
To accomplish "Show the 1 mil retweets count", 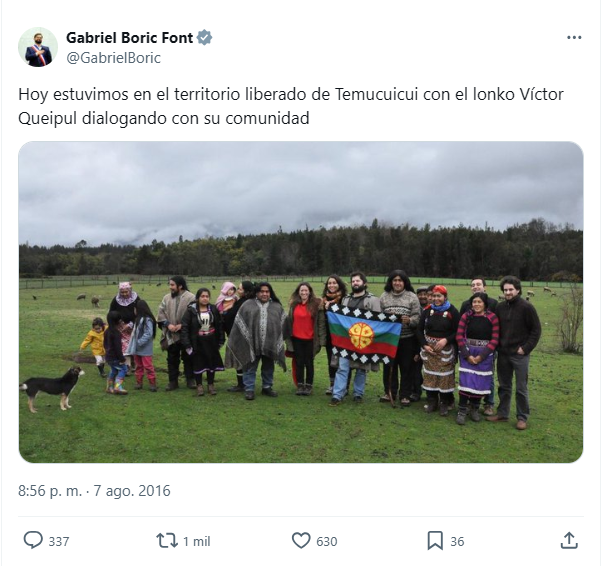I will 196,541.
